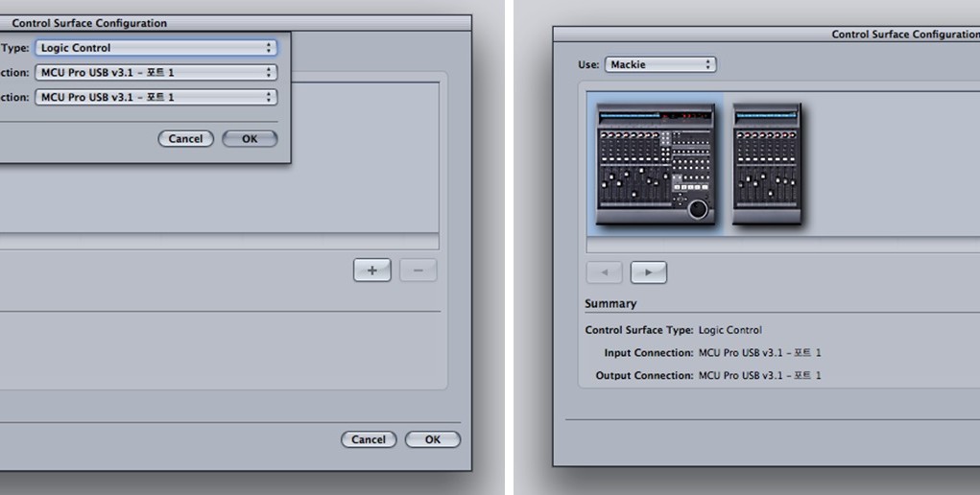
Task: Click the Output Connection value MCU Pro USB
Action: click(x=759, y=376)
